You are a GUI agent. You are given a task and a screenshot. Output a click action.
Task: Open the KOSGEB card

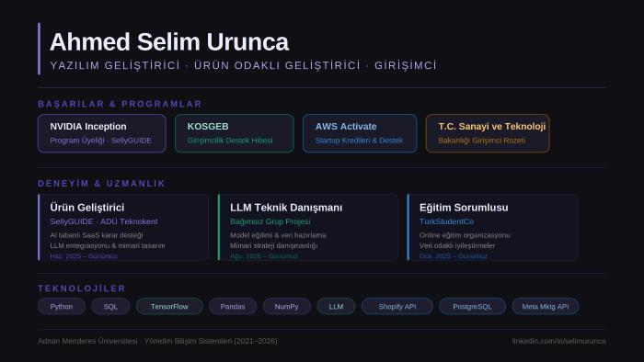[x=235, y=133]
